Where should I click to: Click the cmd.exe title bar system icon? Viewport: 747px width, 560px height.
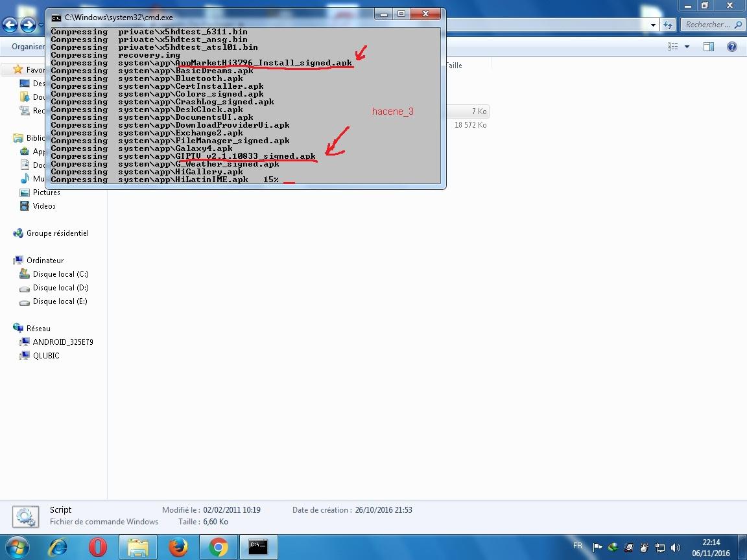click(56, 17)
